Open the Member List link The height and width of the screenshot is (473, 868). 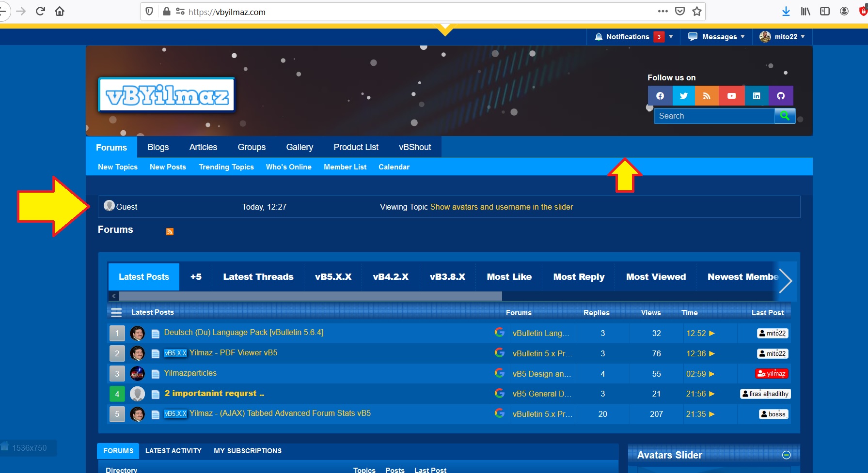[345, 167]
